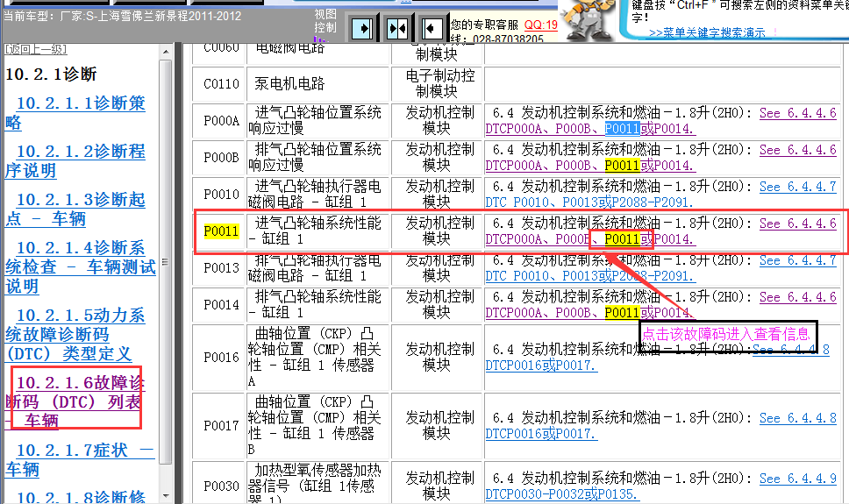Image resolution: width=849 pixels, height=504 pixels.
Task: Open 10.2.1.7症状 - 车辆 in sidebar
Action: click(x=80, y=459)
